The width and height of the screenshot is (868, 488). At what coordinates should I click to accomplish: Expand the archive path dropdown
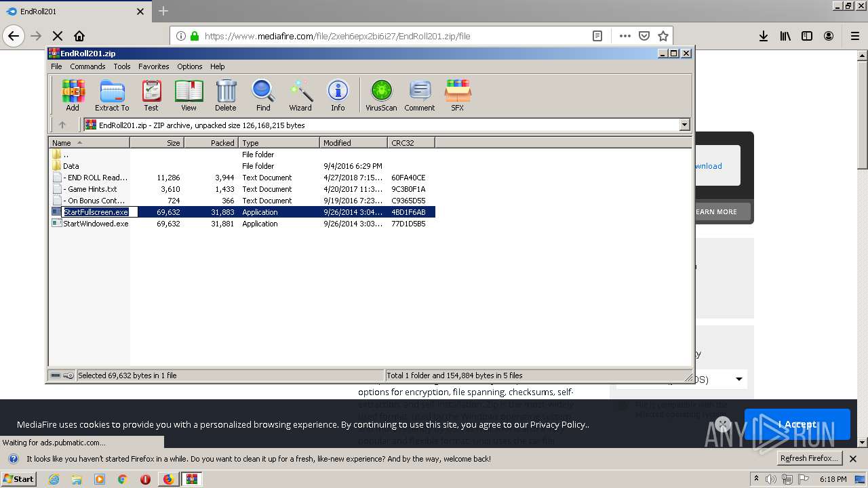[684, 125]
